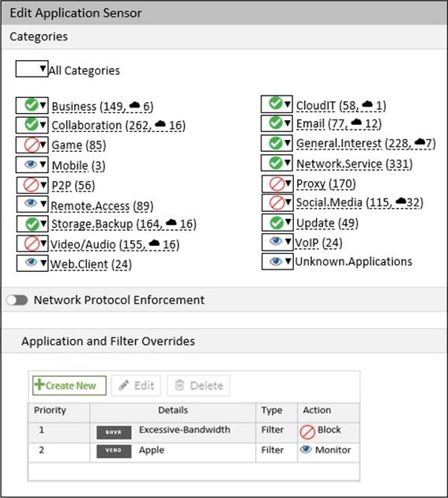The height and width of the screenshot is (498, 448).
Task: Click the block icon for Social.Media
Action: click(x=277, y=203)
